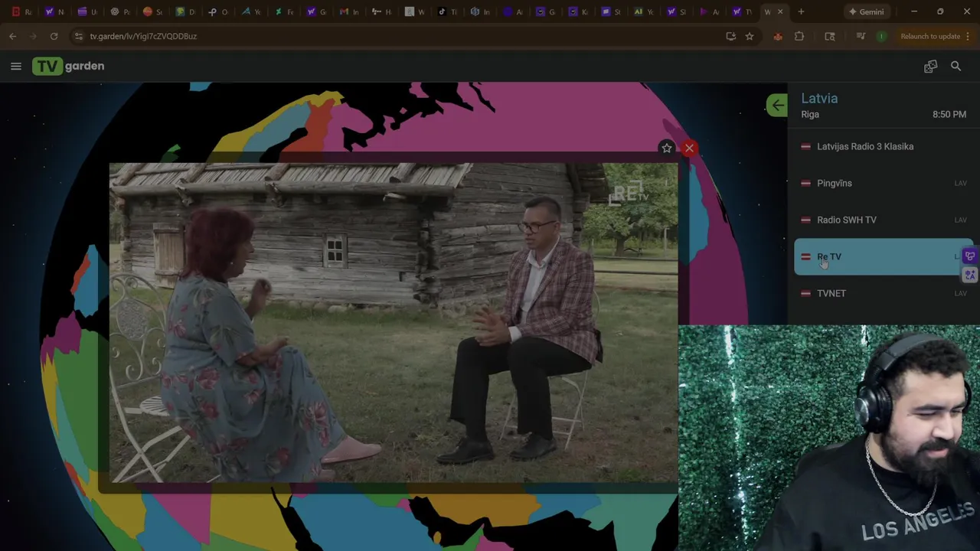
Task: Open the orange extension icon in toolbar
Action: [x=778, y=36]
